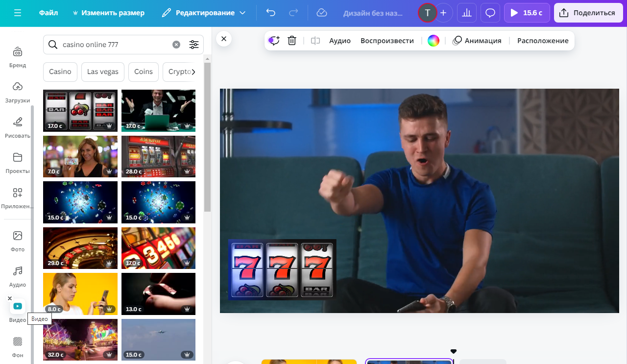
Task: Select the 777 slot machine overlay on canvas
Action: click(282, 269)
